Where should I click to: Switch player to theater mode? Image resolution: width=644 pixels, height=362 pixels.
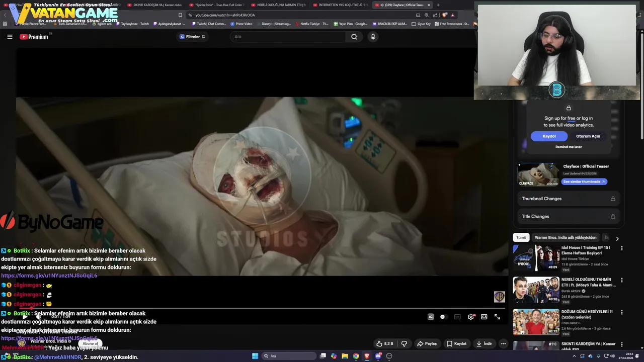(484, 317)
